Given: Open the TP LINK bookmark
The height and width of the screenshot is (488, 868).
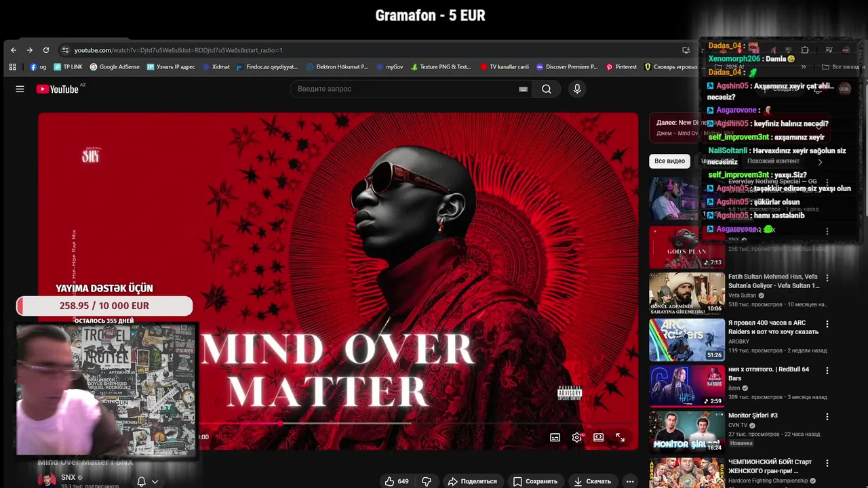Looking at the screenshot, I should coord(68,67).
